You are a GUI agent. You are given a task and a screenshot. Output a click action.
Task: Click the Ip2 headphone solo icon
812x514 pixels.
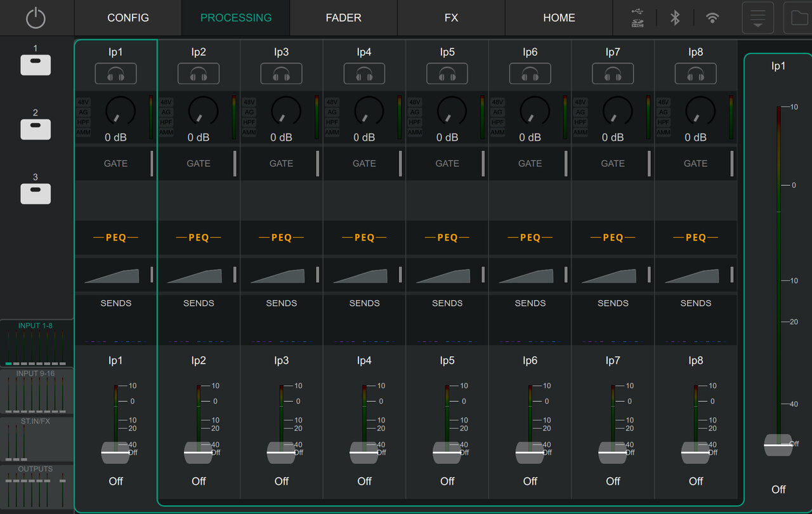(x=199, y=74)
